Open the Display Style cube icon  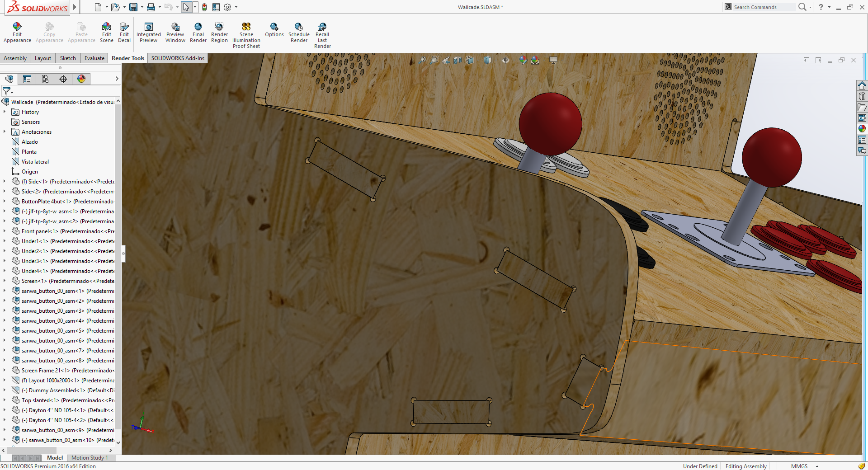click(x=487, y=60)
